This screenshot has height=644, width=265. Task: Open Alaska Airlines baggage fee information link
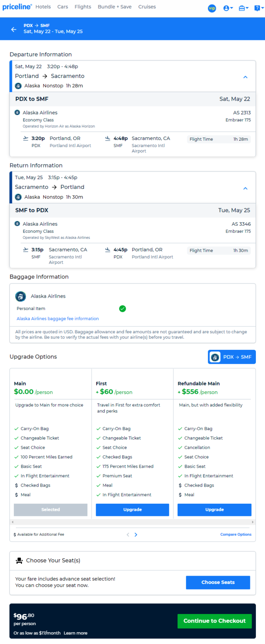click(58, 319)
